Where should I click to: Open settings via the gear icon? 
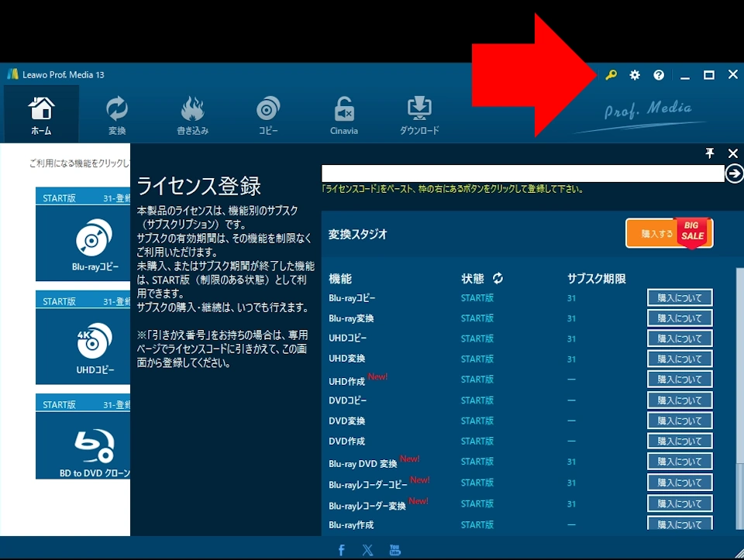(x=635, y=75)
